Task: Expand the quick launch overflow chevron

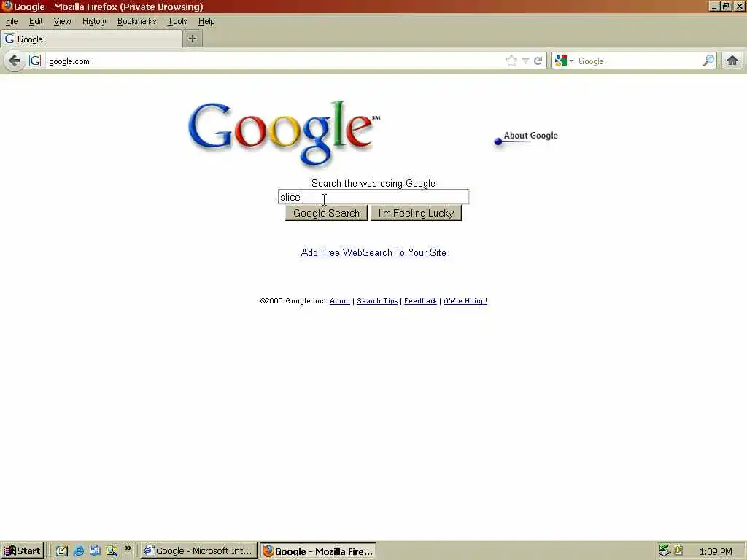Action: click(128, 548)
